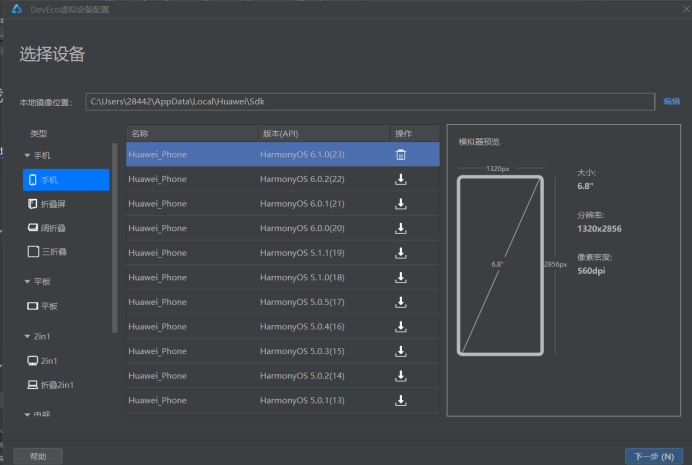Click the 1320x2856 resolution value
Image resolution: width=692 pixels, height=465 pixels.
pyautogui.click(x=599, y=229)
